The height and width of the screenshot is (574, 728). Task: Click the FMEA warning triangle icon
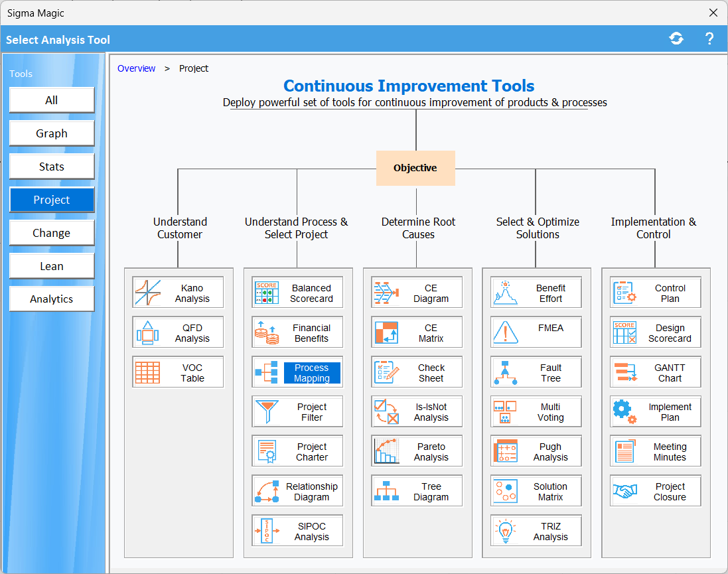(x=506, y=332)
